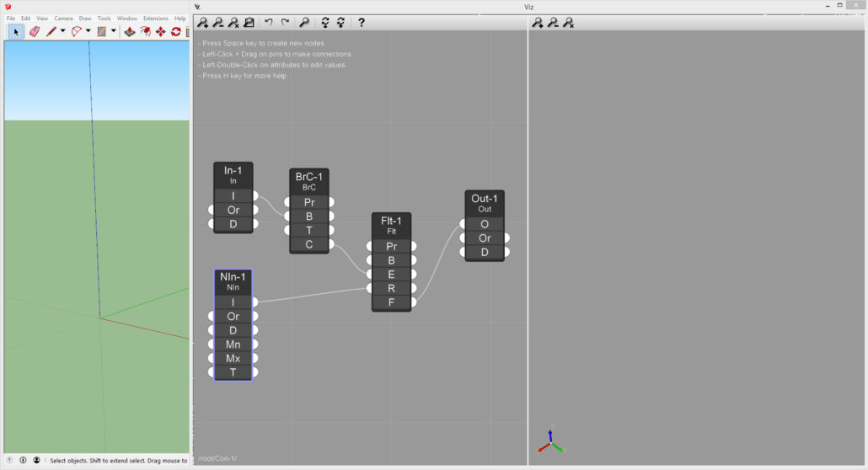Image resolution: width=868 pixels, height=470 pixels.
Task: Click zoom in icon in node editor toolbar
Action: point(203,23)
